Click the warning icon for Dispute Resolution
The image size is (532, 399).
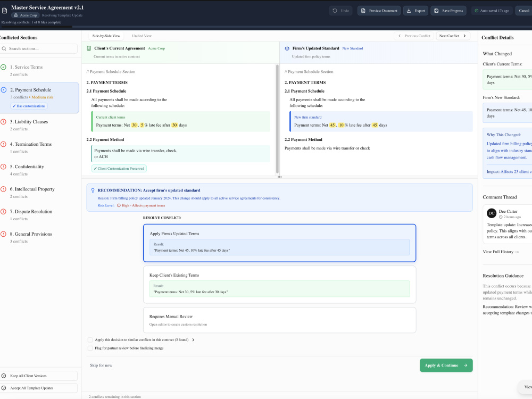(3, 211)
